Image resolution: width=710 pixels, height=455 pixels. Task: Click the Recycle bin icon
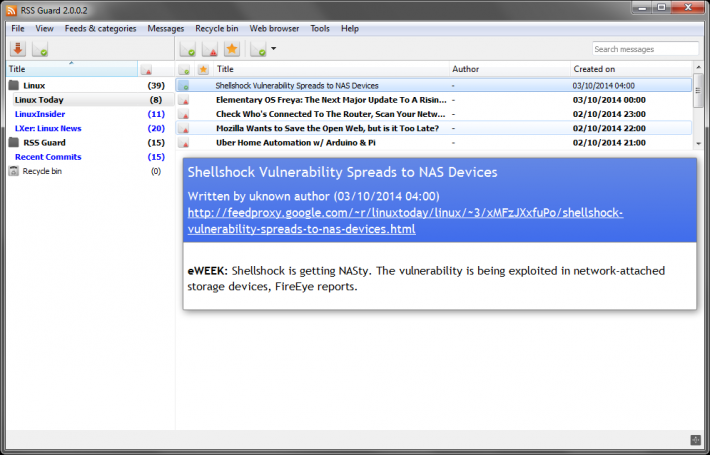pyautogui.click(x=14, y=171)
